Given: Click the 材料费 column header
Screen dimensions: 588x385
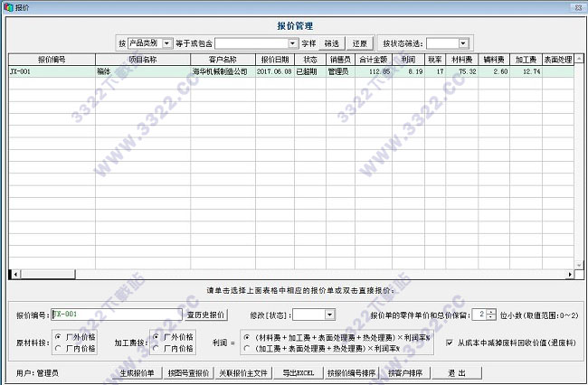Looking at the screenshot, I should click(462, 60).
